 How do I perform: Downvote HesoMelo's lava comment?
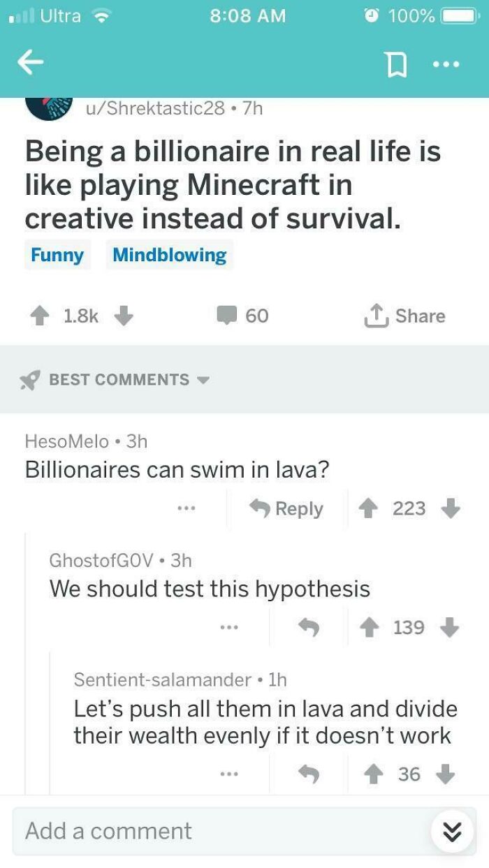(448, 508)
